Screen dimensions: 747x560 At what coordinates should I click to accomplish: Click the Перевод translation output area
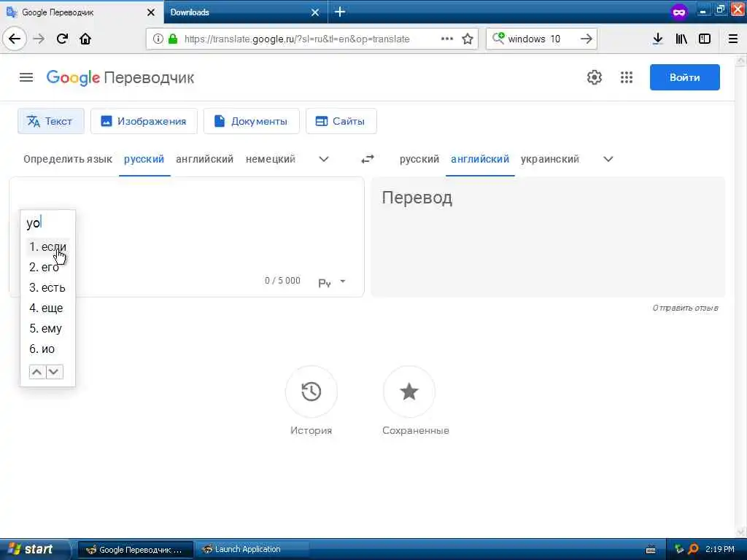(548, 237)
